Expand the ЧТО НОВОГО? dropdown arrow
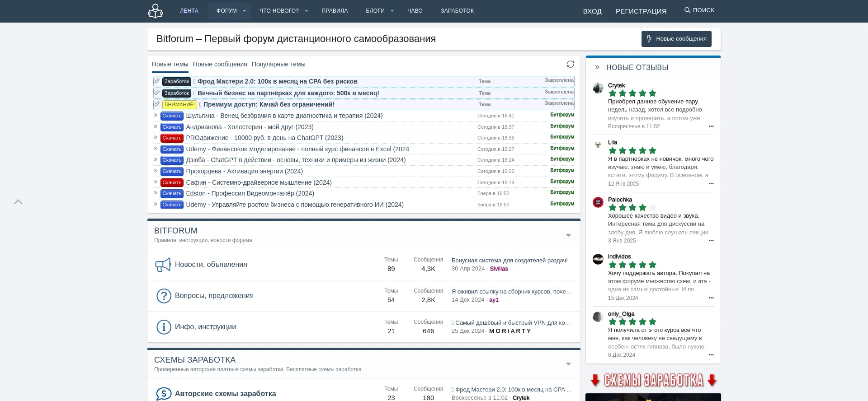 click(306, 11)
